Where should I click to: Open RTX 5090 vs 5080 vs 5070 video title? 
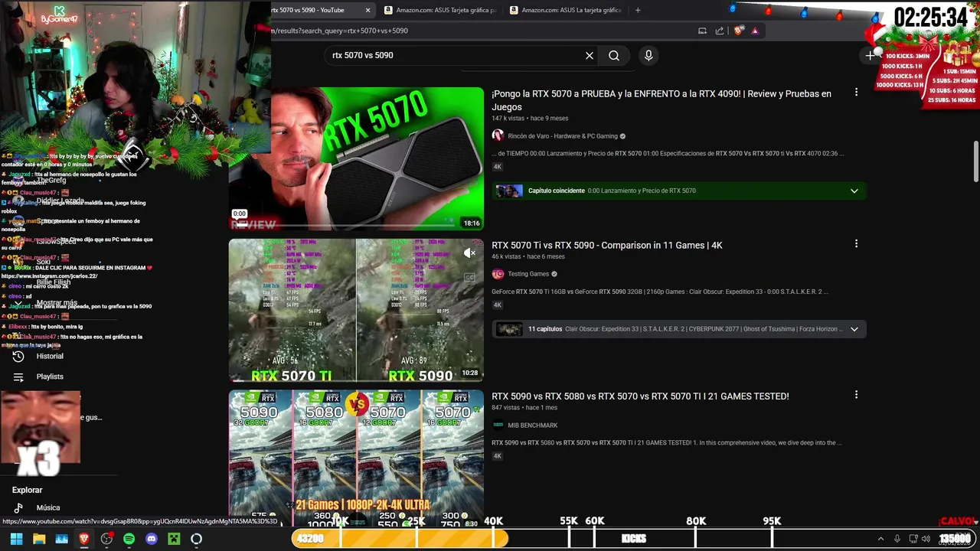(x=640, y=396)
